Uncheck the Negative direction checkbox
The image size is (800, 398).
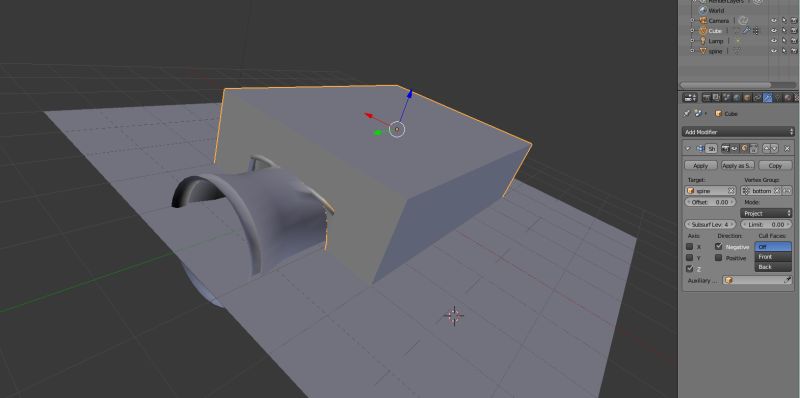[718, 246]
